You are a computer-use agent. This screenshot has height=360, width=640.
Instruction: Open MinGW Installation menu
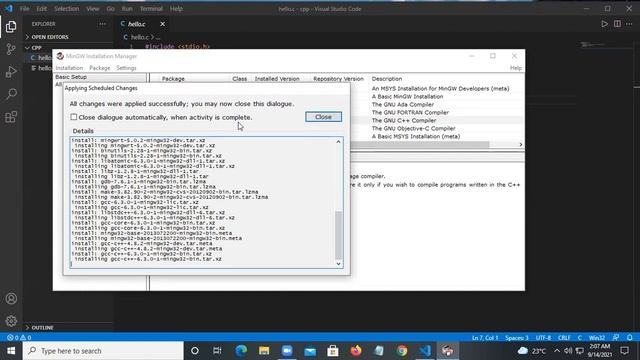(x=69, y=68)
